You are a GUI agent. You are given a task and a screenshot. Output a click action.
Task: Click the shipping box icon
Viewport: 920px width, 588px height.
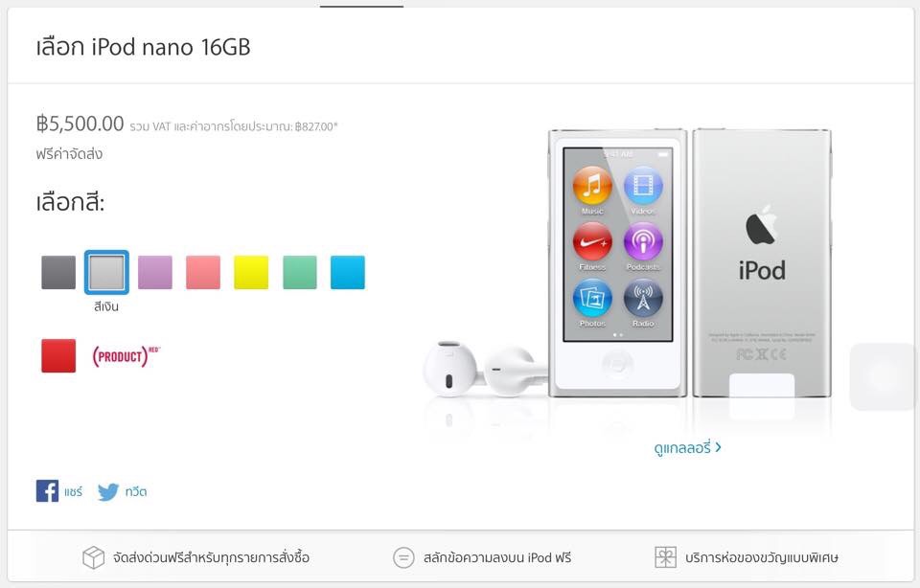click(x=93, y=557)
